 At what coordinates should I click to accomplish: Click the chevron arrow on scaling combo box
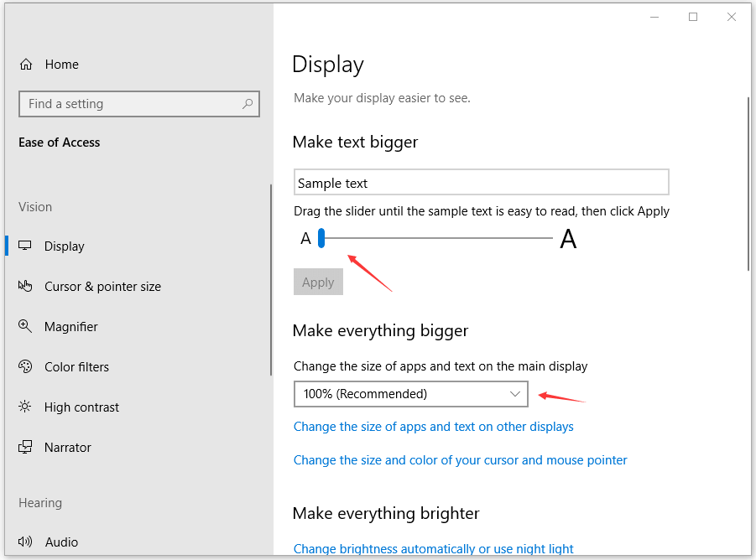point(515,394)
